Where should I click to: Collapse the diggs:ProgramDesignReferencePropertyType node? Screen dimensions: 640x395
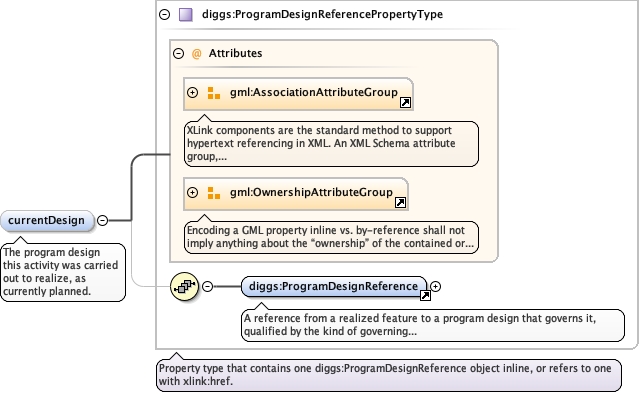pyautogui.click(x=164, y=15)
